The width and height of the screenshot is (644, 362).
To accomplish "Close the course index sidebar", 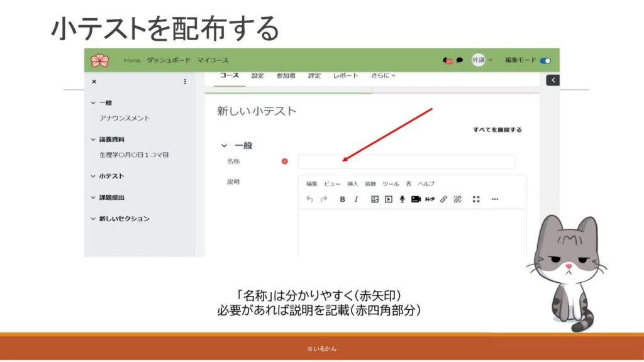I will tap(94, 82).
